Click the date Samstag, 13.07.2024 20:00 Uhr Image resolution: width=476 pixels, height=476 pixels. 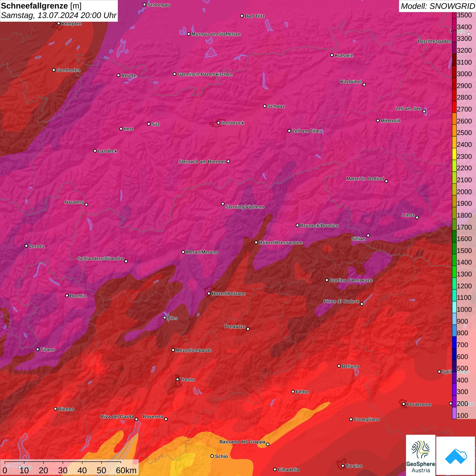pyautogui.click(x=58, y=16)
